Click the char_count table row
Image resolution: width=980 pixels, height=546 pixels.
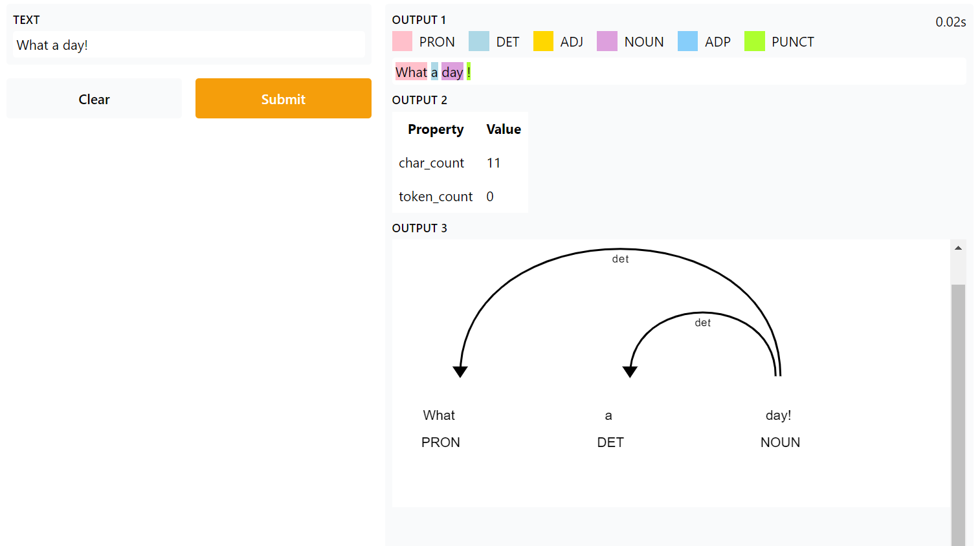(x=460, y=162)
